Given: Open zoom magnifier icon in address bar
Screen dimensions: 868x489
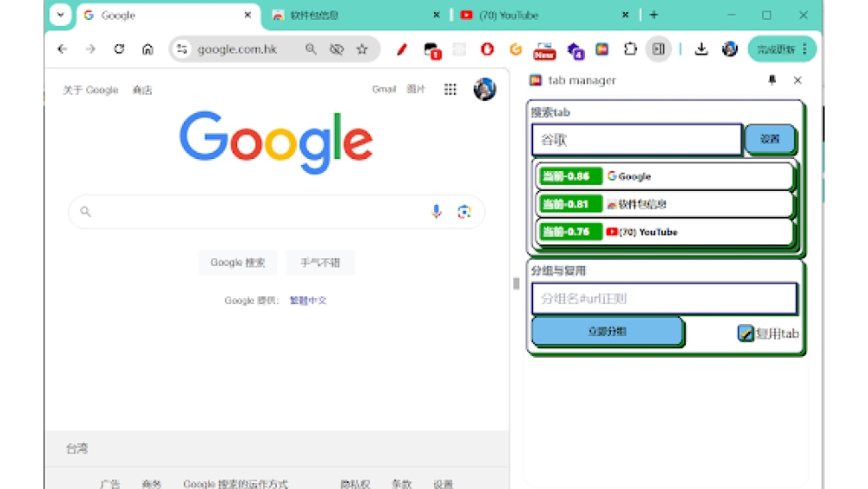Looking at the screenshot, I should (311, 50).
